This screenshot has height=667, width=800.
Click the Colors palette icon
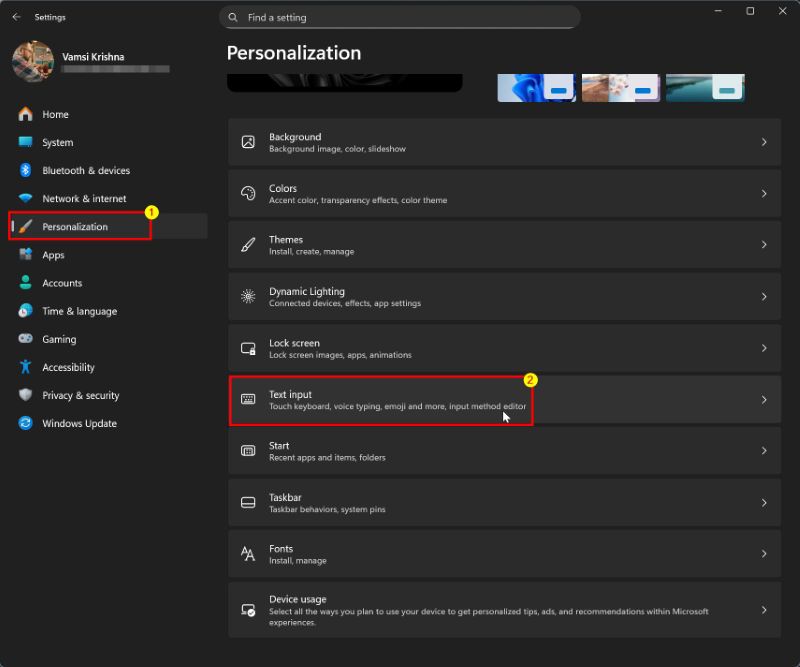pyautogui.click(x=248, y=193)
